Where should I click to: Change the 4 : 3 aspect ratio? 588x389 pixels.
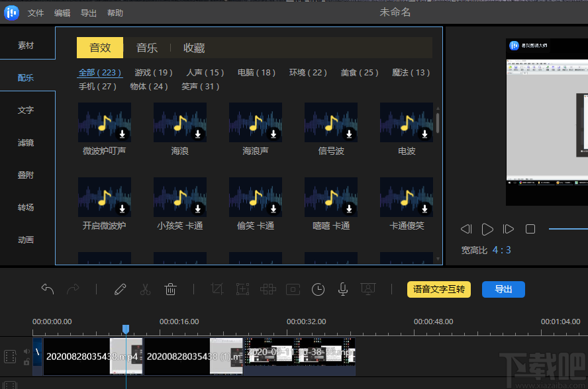coord(501,250)
